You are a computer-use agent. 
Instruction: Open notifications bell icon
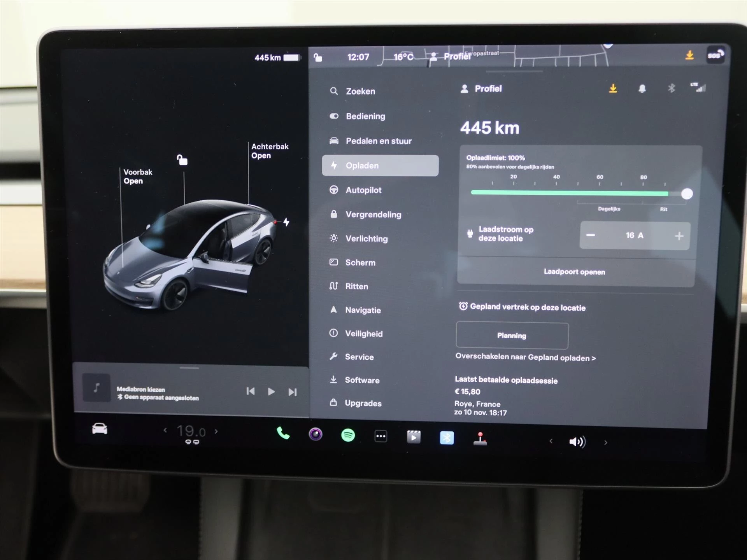tap(642, 89)
